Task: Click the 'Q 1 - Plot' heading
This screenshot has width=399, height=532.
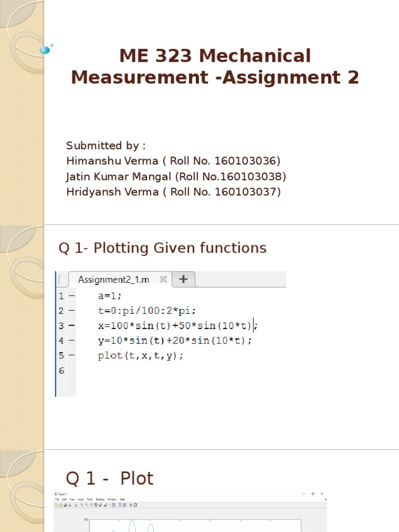Action: (x=109, y=478)
